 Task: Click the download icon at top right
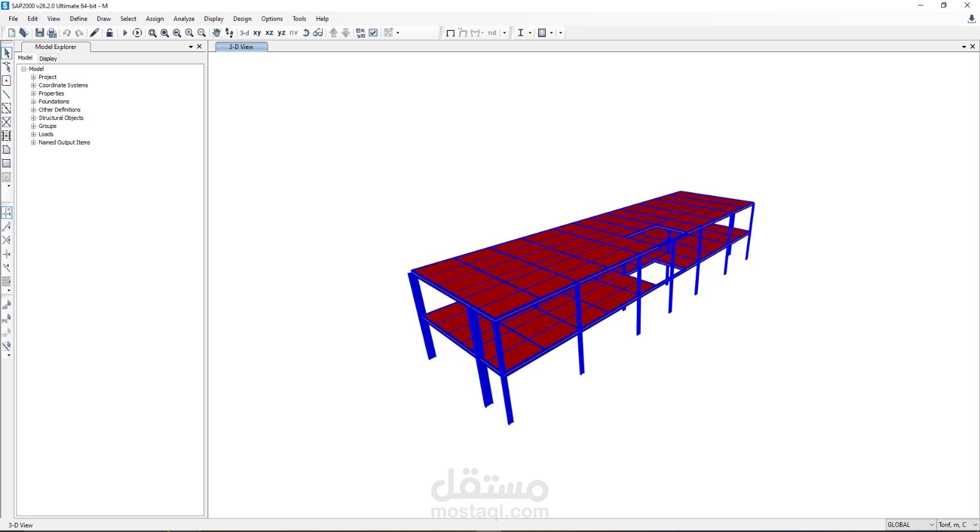(x=971, y=20)
